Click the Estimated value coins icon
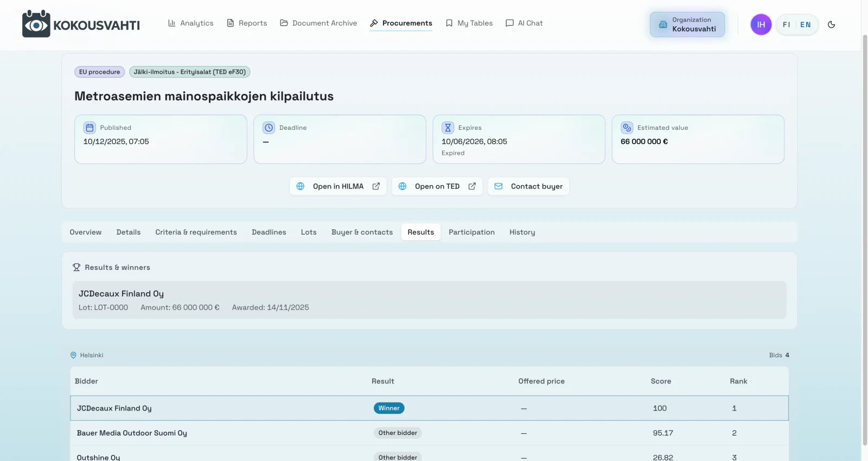Image resolution: width=868 pixels, height=461 pixels. [627, 128]
